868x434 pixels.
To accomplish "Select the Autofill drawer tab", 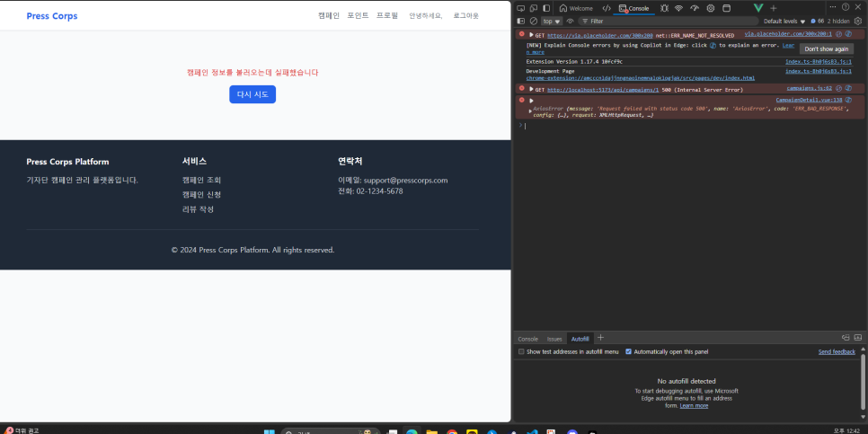I will pyautogui.click(x=580, y=339).
